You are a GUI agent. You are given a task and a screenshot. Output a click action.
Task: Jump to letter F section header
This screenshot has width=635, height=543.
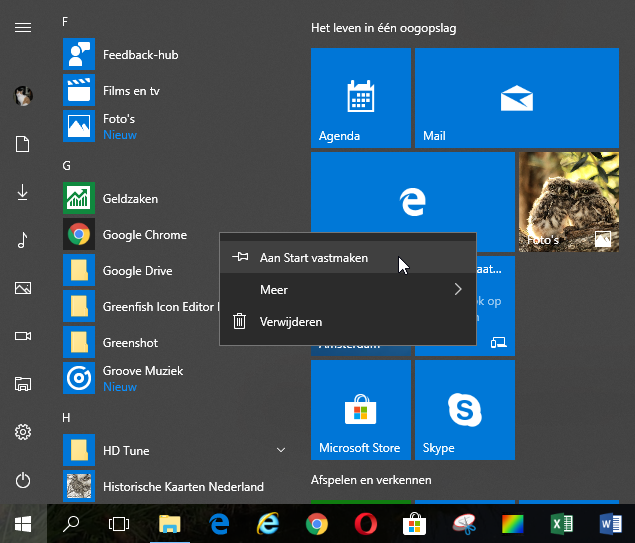pos(65,21)
